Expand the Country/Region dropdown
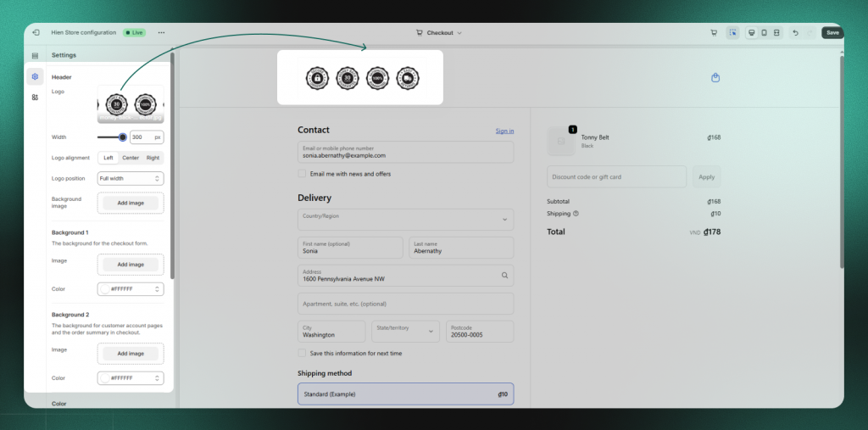The height and width of the screenshot is (430, 868). coord(405,220)
